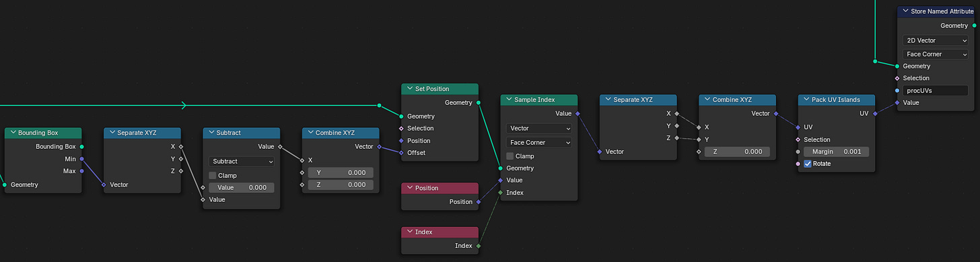Screen dimensions: 980x262
Task: Open the Vector data type dropdown
Action: point(539,128)
